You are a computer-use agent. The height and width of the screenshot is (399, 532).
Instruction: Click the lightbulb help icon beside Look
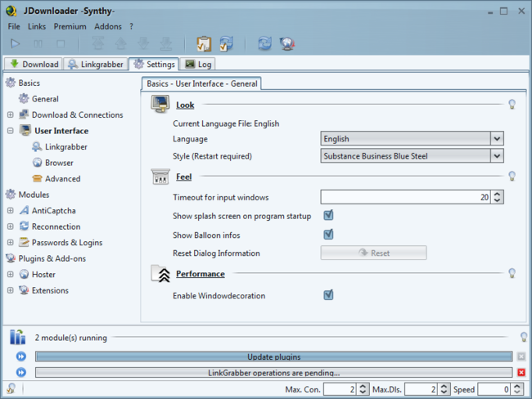coord(512,104)
